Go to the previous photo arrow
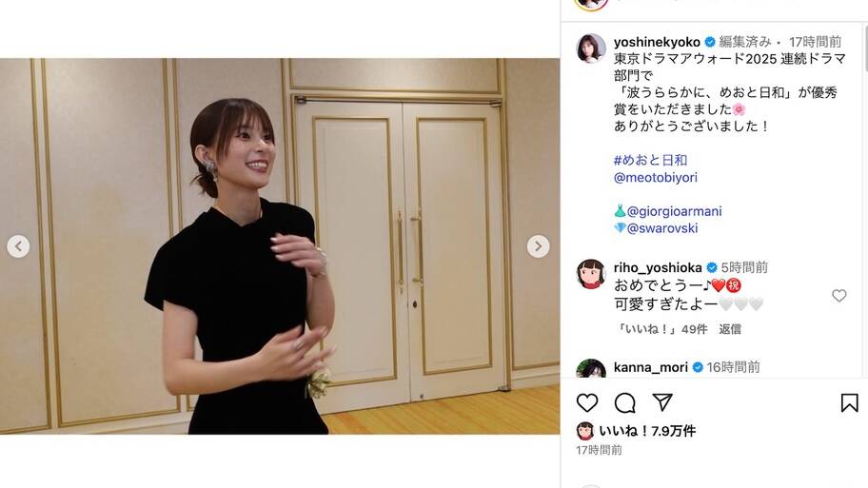This screenshot has height=488, width=868. click(x=18, y=246)
